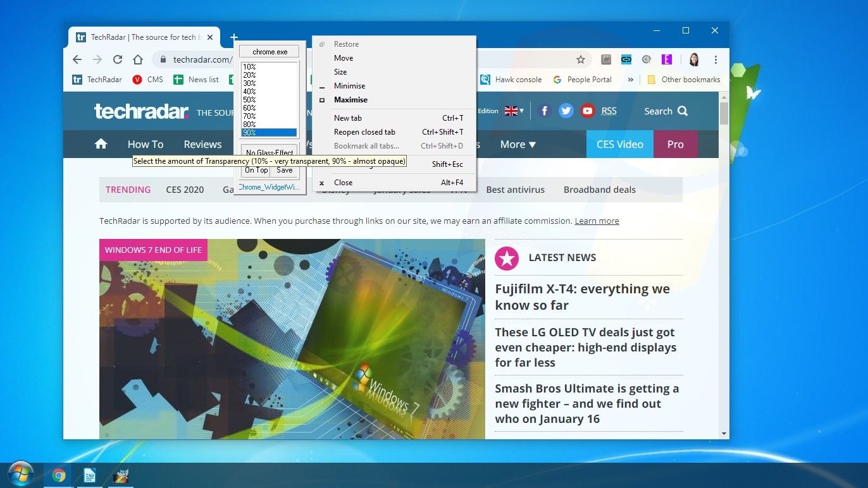Open the UK edition flag dropdown
The height and width of the screenshot is (488, 868).
click(x=514, y=111)
